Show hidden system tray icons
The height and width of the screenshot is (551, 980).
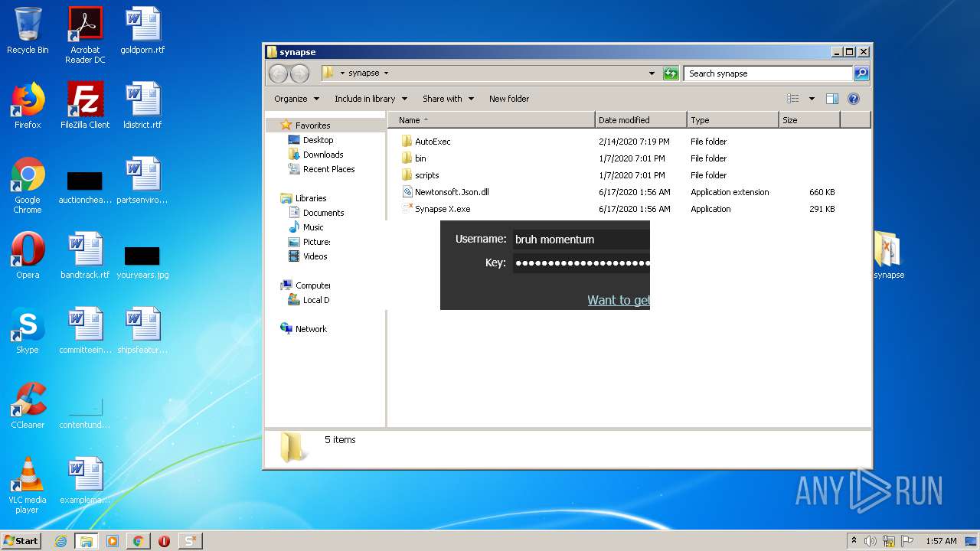[x=854, y=541]
